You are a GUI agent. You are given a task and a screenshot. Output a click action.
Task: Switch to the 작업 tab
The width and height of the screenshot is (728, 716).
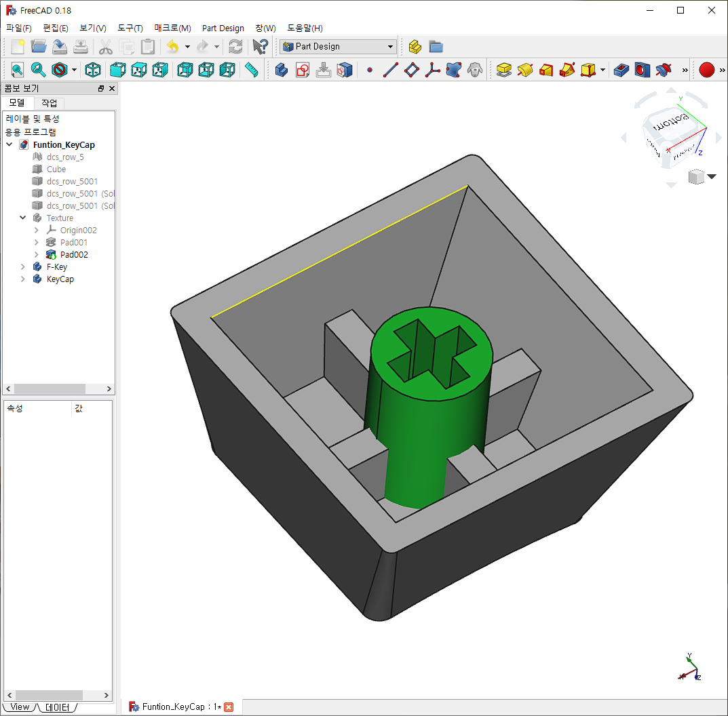pos(50,103)
